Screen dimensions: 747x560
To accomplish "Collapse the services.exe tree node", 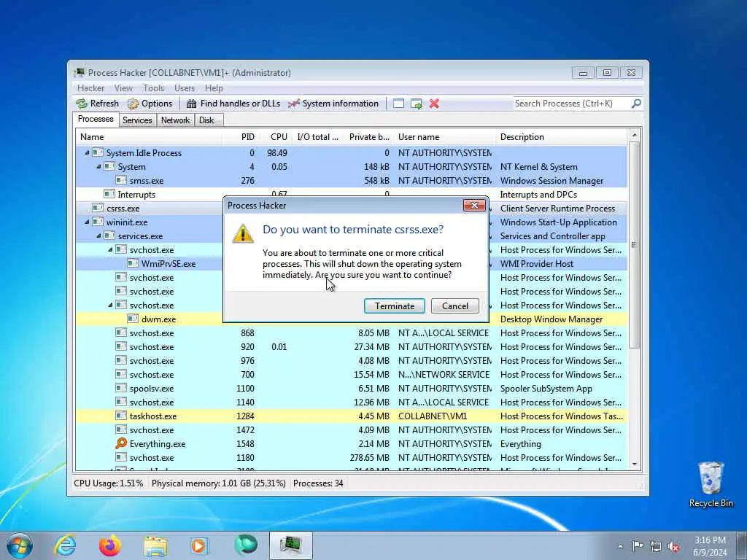I will tap(98, 236).
